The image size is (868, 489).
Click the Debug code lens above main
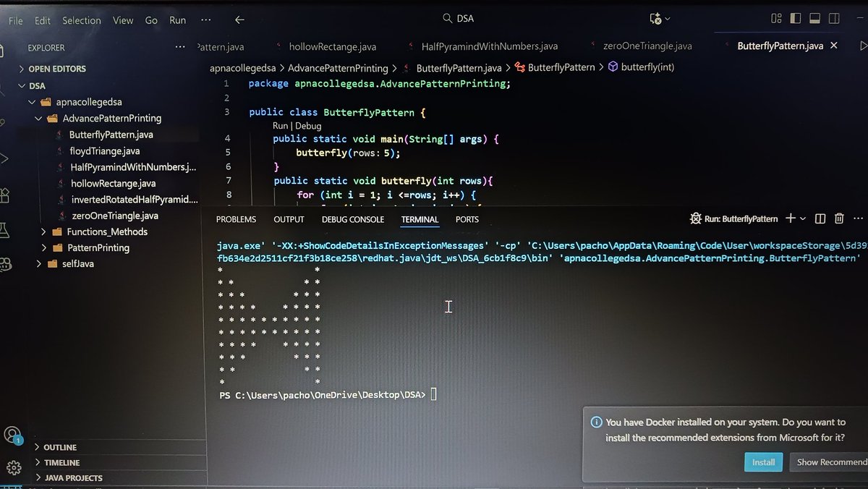click(x=308, y=126)
